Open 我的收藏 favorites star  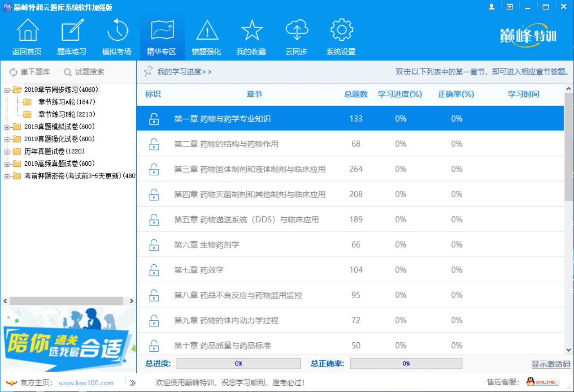(x=252, y=31)
